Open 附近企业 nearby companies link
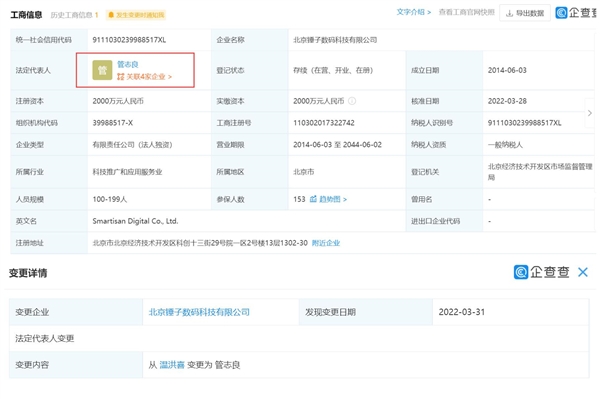The width and height of the screenshot is (600, 399). point(326,243)
